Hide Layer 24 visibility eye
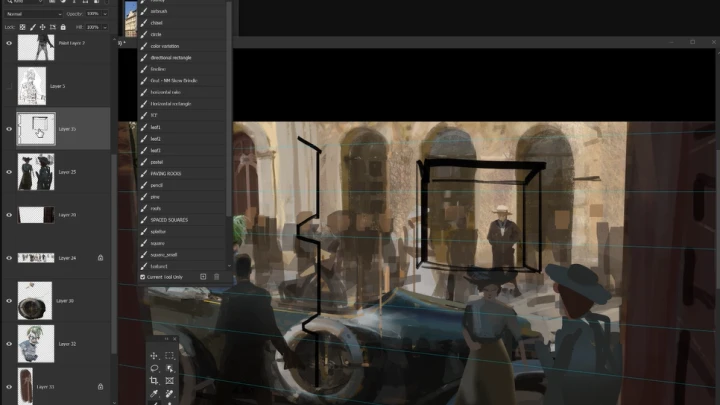The image size is (720, 405). (9, 258)
